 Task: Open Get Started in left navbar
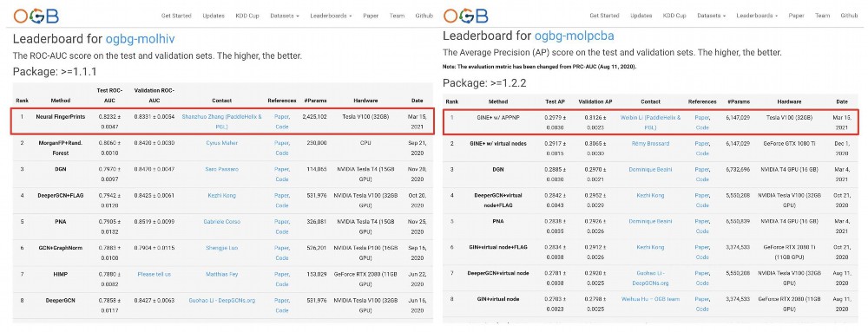176,16
